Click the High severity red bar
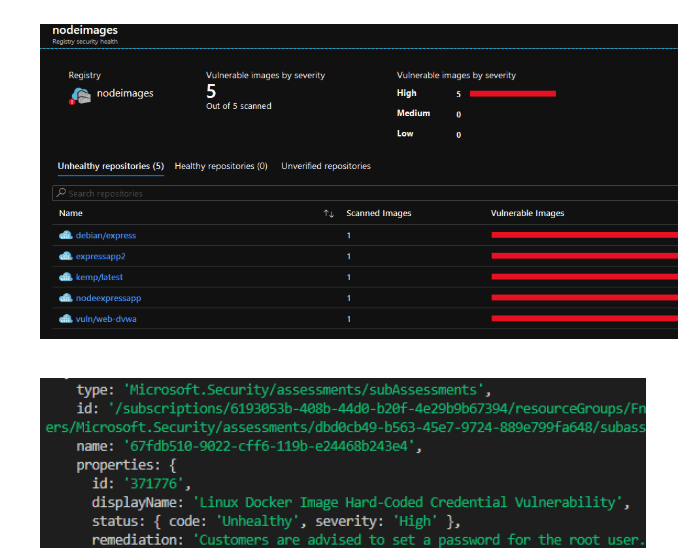Screen dimensions: 695x554 512,94
